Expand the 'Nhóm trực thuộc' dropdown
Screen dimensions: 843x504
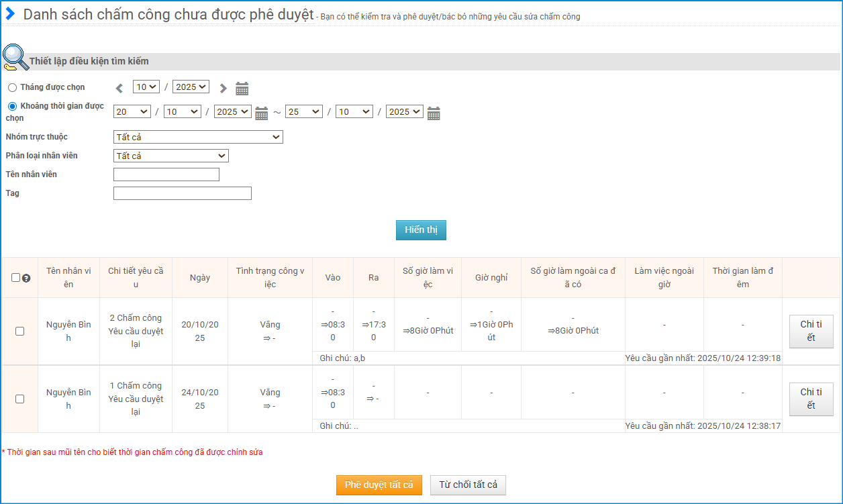click(x=198, y=137)
